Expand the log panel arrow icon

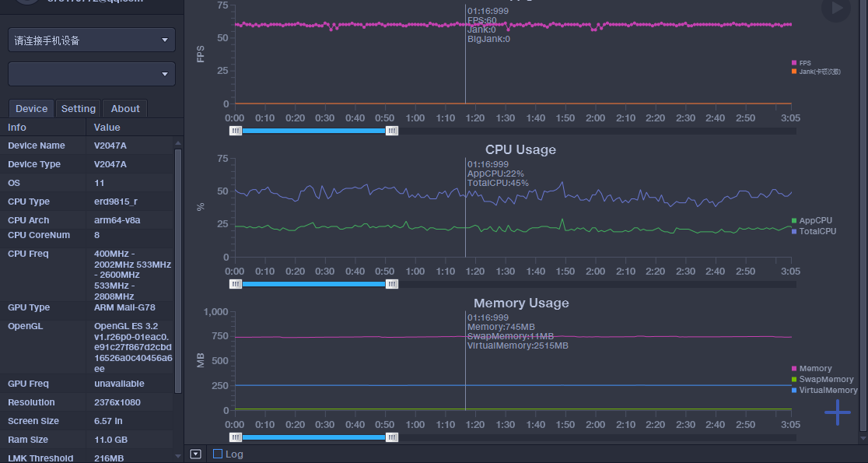tap(195, 454)
